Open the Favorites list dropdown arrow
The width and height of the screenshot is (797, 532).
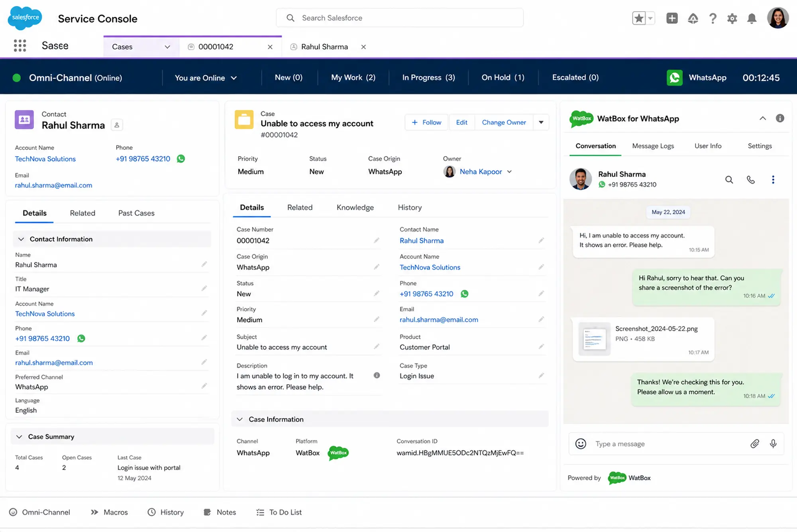650,18
